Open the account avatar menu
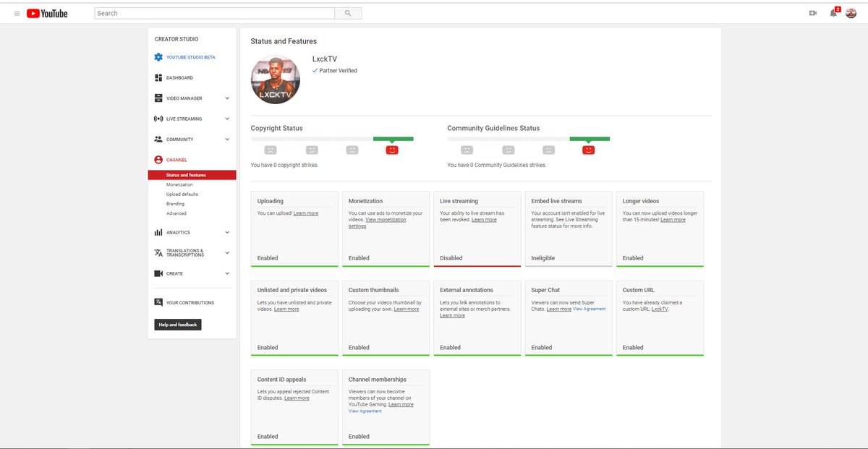This screenshot has height=449, width=868. pos(851,13)
